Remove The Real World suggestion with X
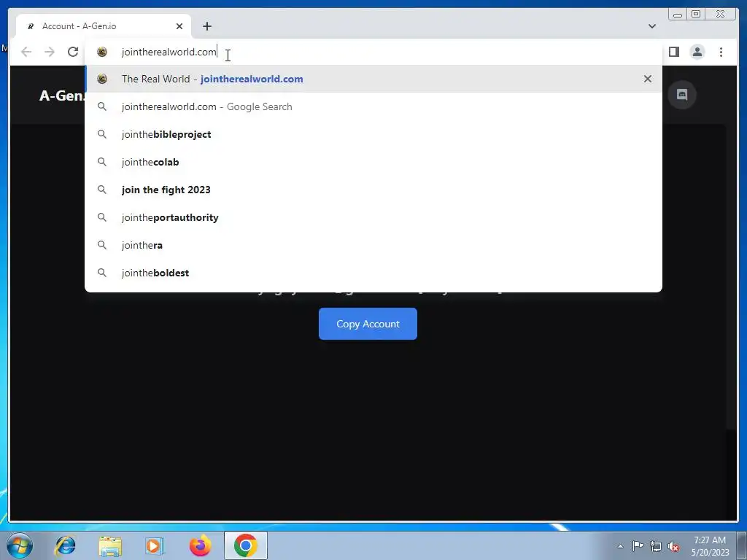This screenshot has width=747, height=560. [x=648, y=79]
